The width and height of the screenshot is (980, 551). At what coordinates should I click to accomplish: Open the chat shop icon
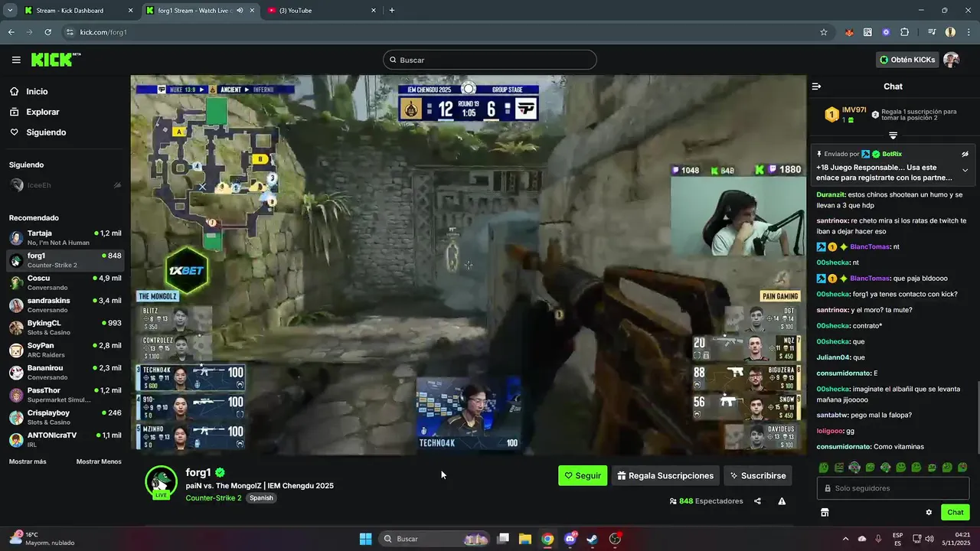[x=825, y=512]
